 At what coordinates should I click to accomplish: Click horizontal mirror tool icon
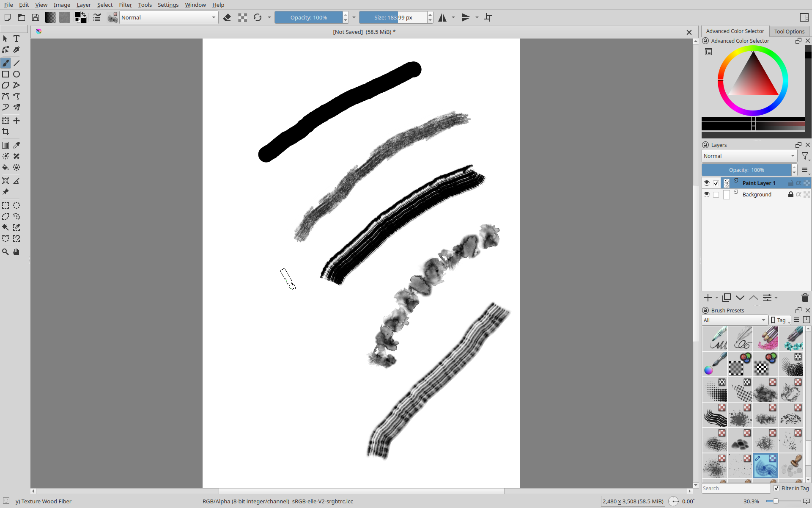click(x=442, y=17)
